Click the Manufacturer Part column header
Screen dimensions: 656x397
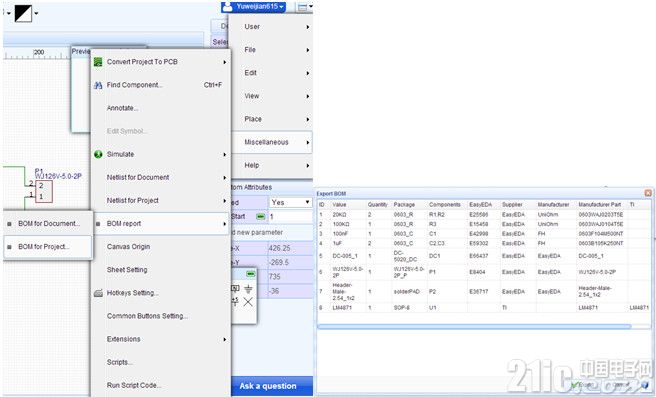click(x=599, y=205)
